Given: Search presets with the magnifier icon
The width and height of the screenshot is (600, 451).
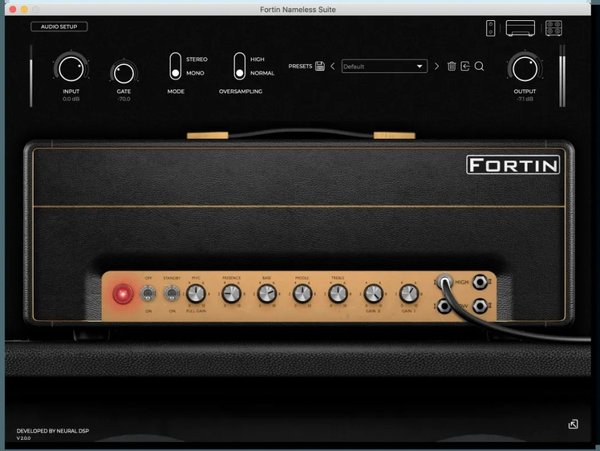Looking at the screenshot, I should click(x=479, y=67).
